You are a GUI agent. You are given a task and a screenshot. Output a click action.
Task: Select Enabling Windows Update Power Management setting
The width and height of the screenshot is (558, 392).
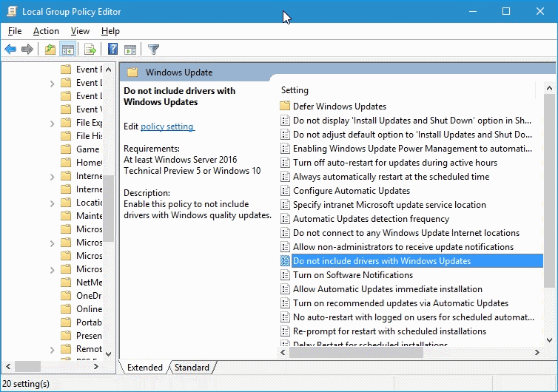pyautogui.click(x=412, y=149)
